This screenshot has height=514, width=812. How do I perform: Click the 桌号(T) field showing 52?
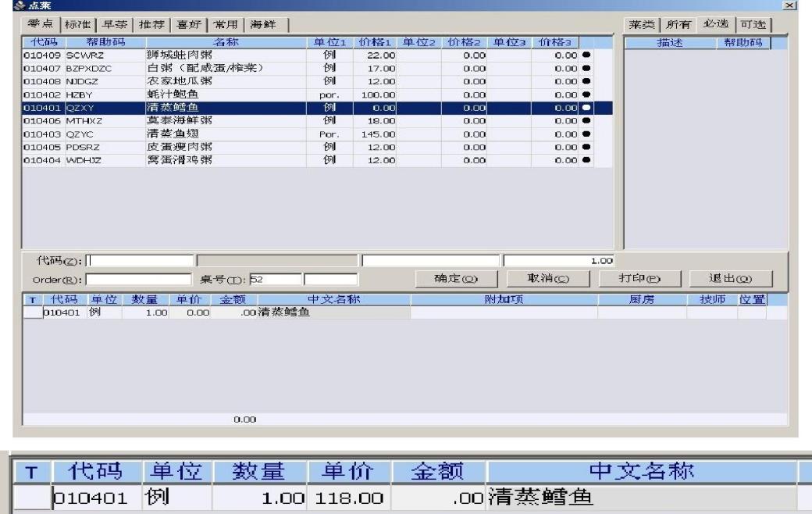tap(276, 280)
